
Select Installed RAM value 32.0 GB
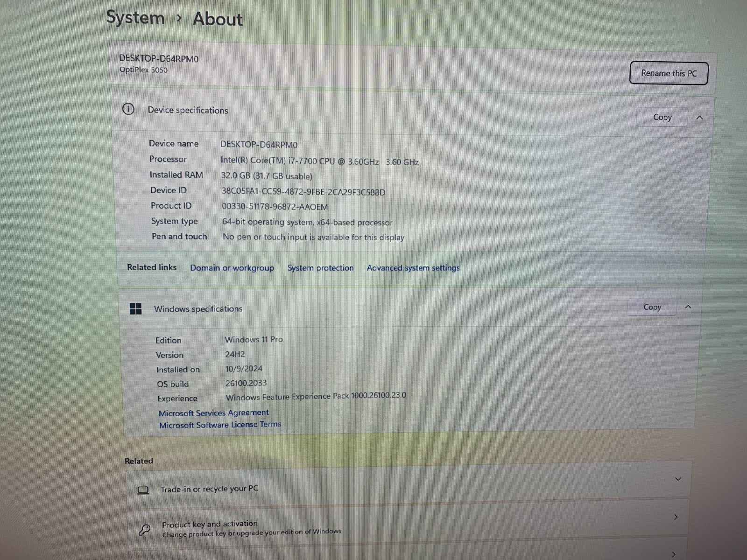tap(267, 176)
